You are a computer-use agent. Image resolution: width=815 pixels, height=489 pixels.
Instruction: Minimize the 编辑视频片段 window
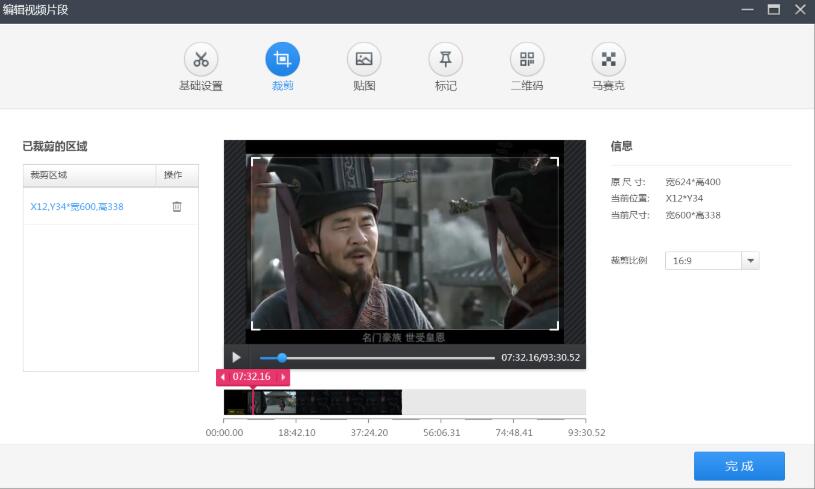[747, 10]
